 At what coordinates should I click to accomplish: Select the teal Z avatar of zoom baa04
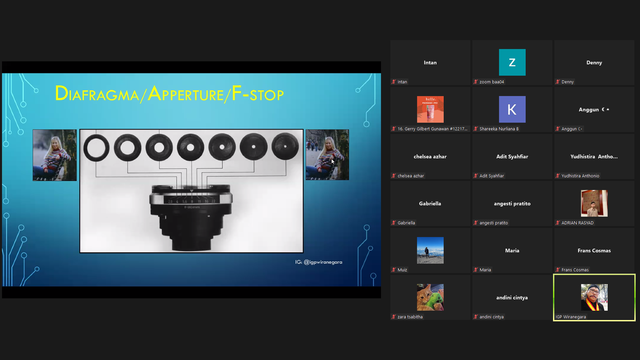point(512,62)
